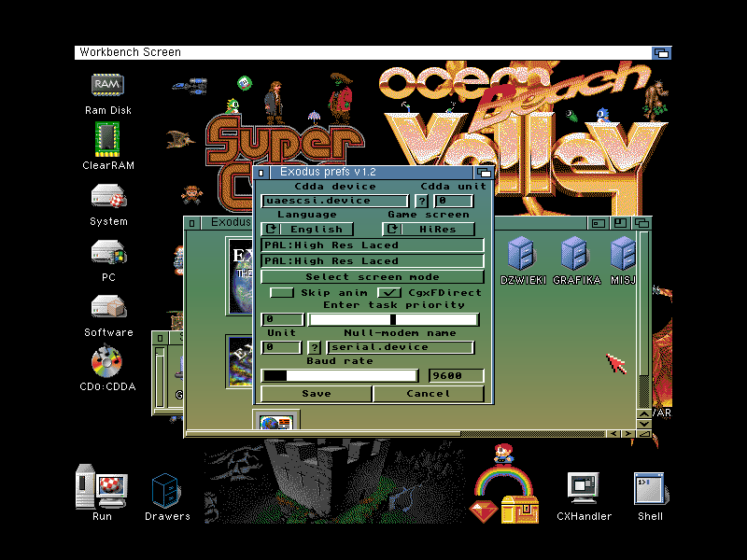This screenshot has width=747, height=560.
Task: Click the Workbench Screen depth gadget
Action: [x=662, y=53]
